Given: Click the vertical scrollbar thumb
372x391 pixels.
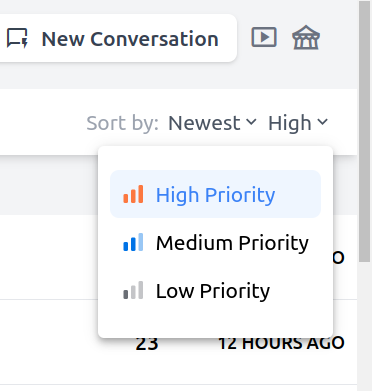Looking at the screenshot, I should [364, 132].
